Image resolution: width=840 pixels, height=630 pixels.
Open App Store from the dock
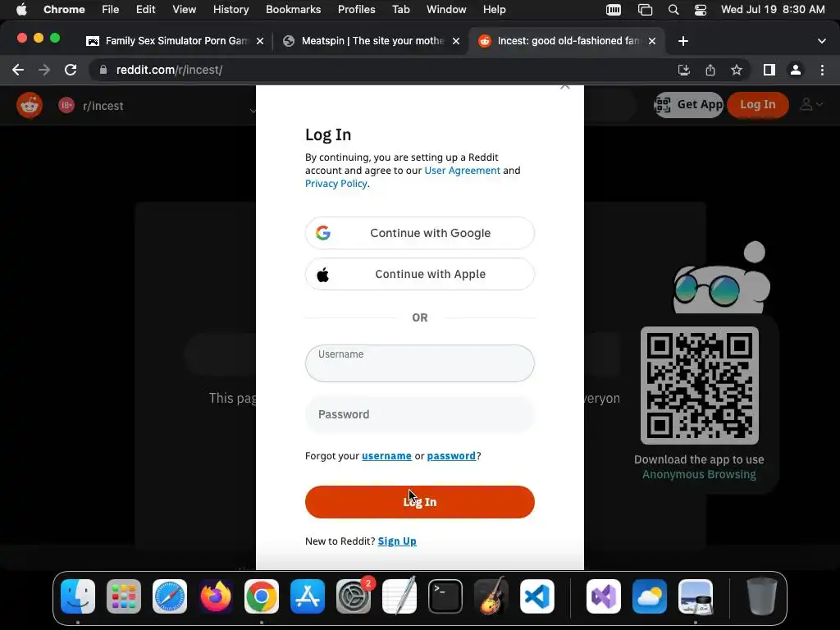[308, 596]
